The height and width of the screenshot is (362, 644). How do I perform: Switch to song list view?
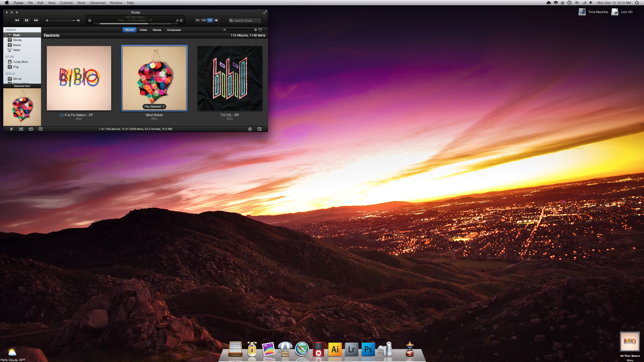(x=197, y=20)
